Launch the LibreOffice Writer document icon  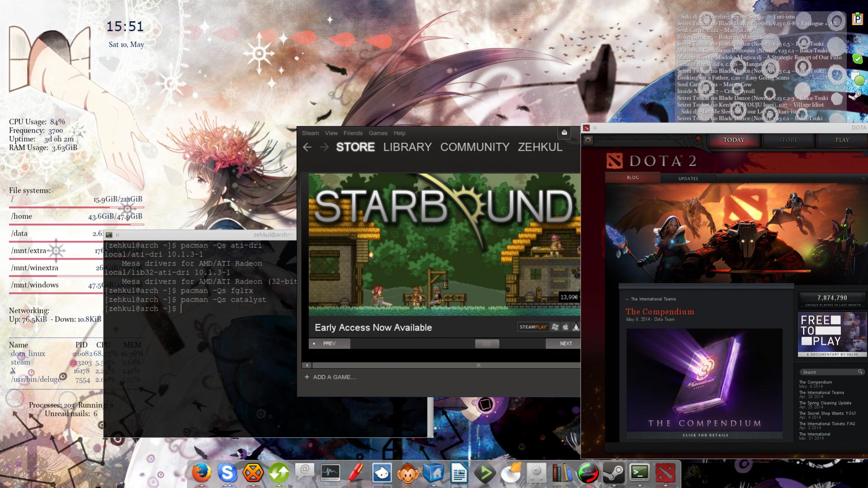click(x=459, y=473)
